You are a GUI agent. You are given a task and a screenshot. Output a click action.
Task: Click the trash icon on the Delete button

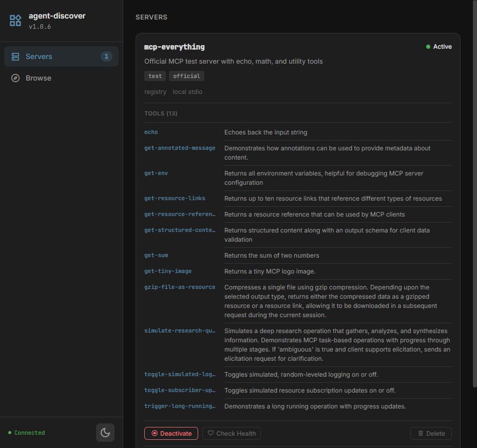pyautogui.click(x=422, y=433)
